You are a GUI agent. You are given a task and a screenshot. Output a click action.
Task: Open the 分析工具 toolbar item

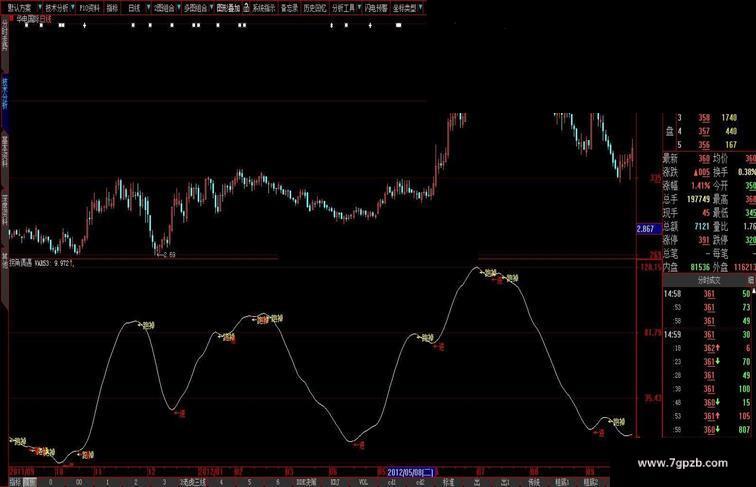pyautogui.click(x=343, y=8)
